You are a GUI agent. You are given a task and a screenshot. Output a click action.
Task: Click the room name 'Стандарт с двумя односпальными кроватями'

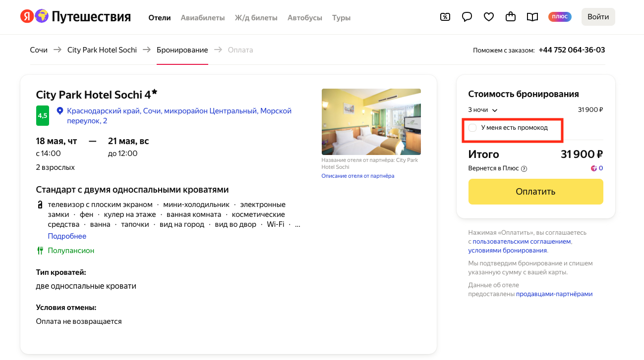[x=132, y=190]
